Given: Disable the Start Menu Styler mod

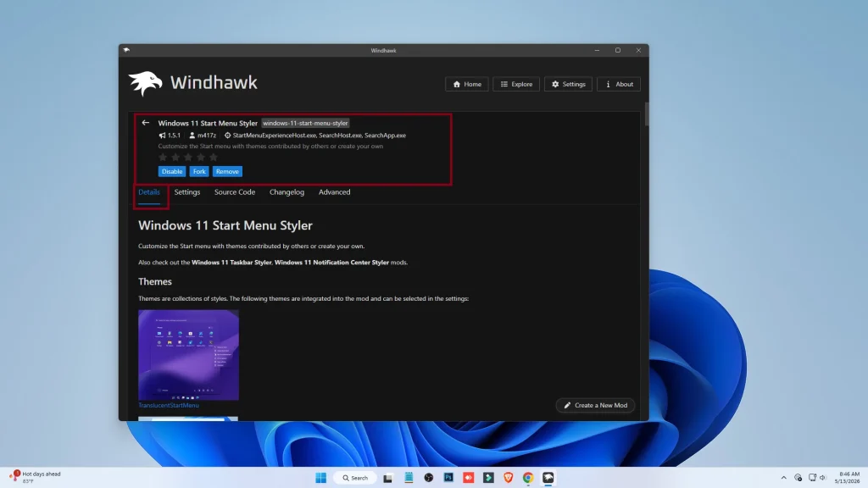Looking at the screenshot, I should pos(171,171).
